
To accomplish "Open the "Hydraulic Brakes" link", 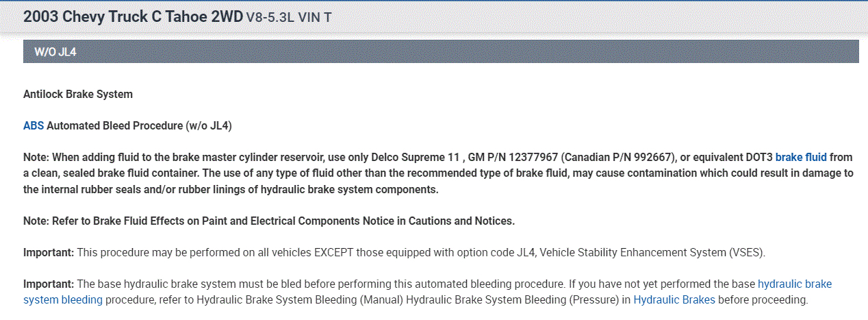I will (674, 299).
